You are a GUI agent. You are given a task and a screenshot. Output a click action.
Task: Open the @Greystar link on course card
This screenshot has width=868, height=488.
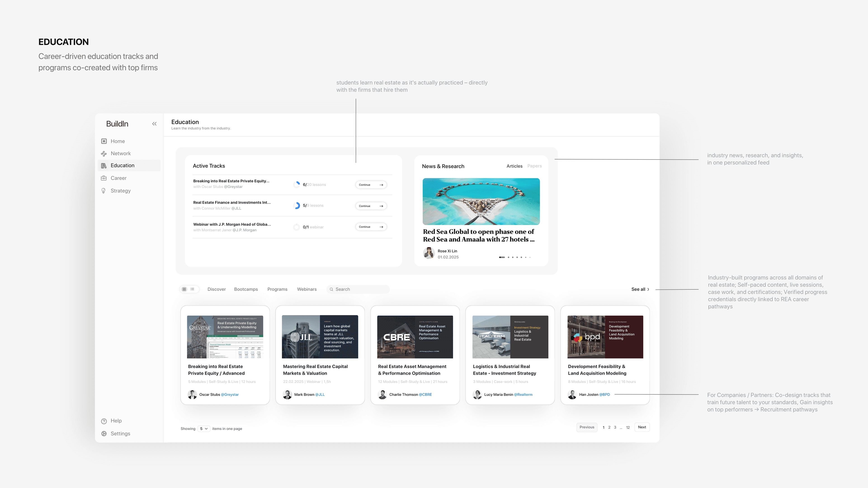pyautogui.click(x=229, y=395)
